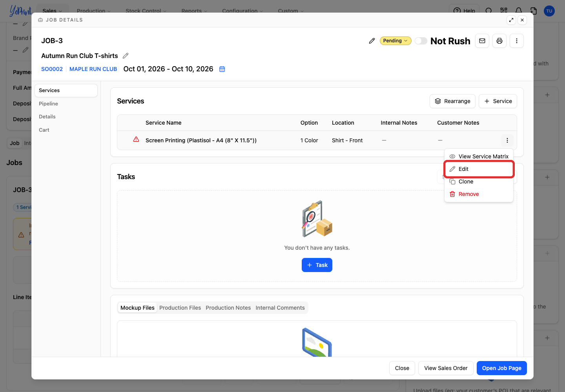Switch to the Cart section
This screenshot has height=392, width=565.
coord(66,130)
